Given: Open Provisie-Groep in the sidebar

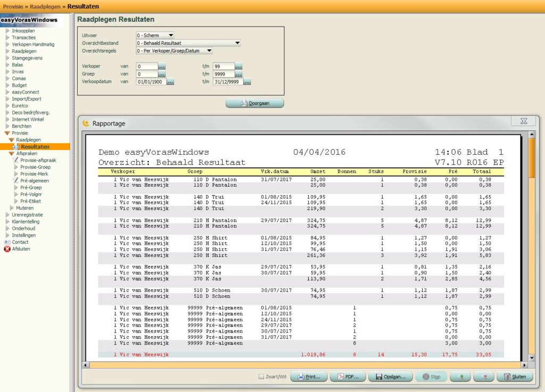Looking at the screenshot, I should click(x=35, y=167).
